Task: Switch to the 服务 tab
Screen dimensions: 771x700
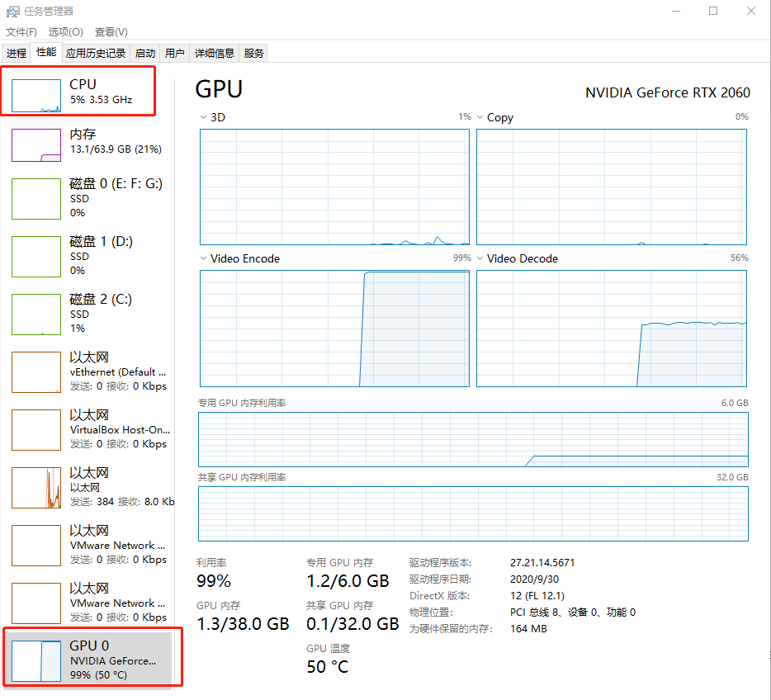Action: click(253, 53)
